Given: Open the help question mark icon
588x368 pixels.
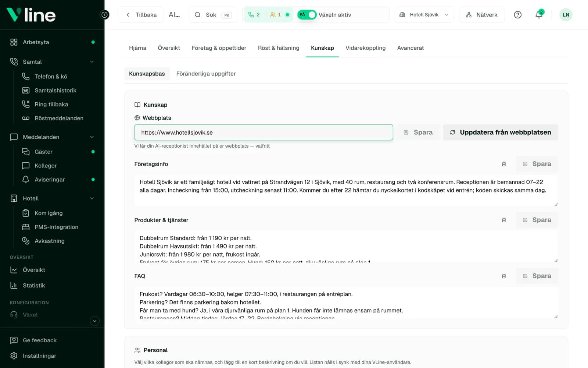Looking at the screenshot, I should point(517,15).
